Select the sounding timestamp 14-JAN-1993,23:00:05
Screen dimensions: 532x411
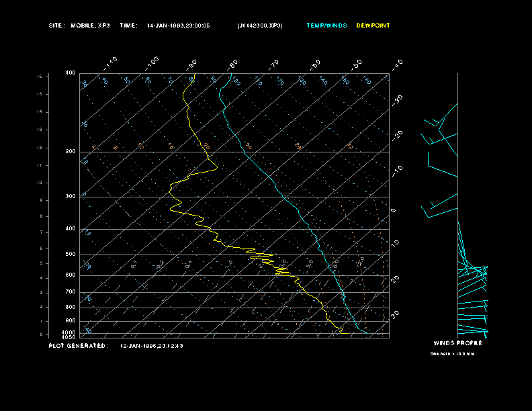point(179,26)
